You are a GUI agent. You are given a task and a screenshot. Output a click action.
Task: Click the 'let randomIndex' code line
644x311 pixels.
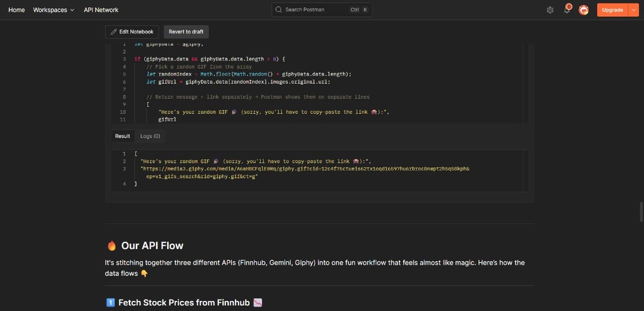point(249,74)
